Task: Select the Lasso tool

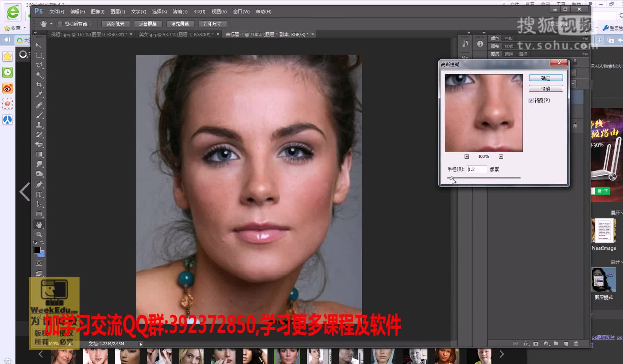Action: tap(39, 65)
